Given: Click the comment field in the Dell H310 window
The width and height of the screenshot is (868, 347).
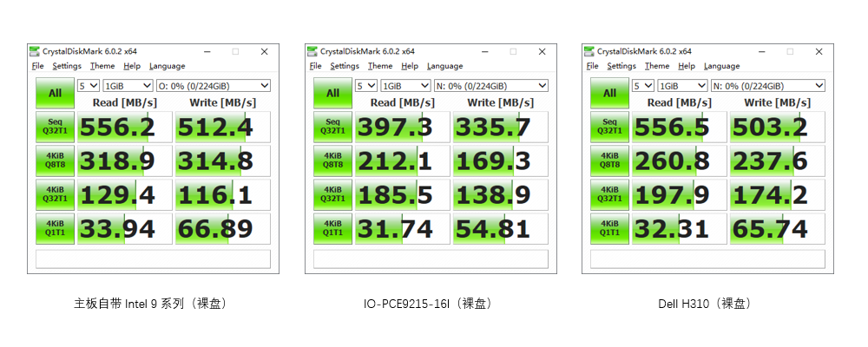Looking at the screenshot, I should click(x=708, y=259).
